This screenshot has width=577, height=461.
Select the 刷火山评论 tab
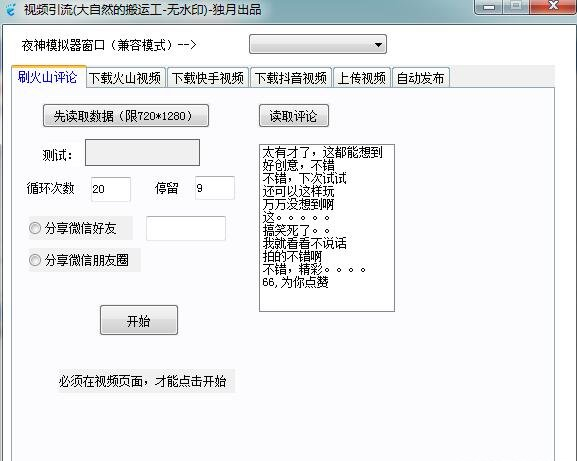tap(48, 77)
